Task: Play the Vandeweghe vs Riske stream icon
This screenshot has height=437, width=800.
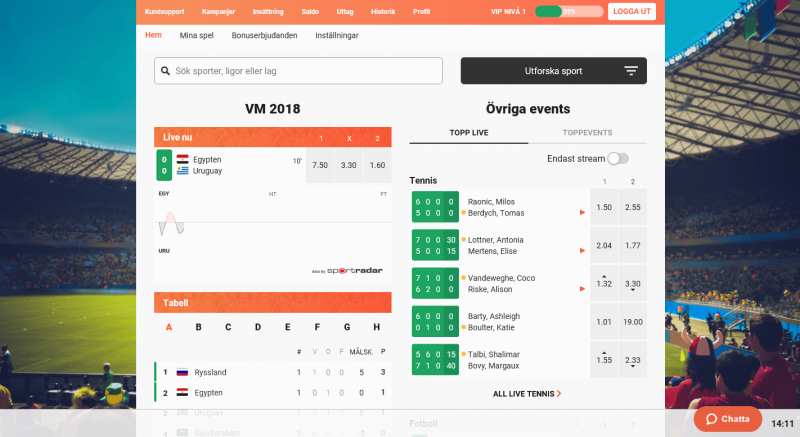Action: point(582,289)
